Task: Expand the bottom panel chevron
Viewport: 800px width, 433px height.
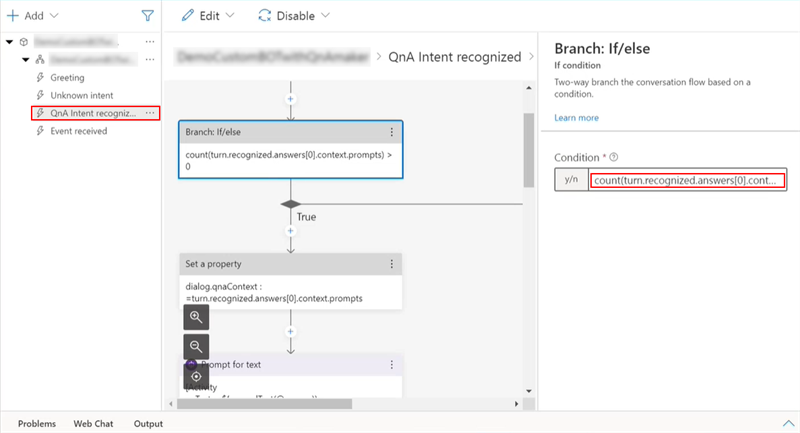Action: [786, 423]
